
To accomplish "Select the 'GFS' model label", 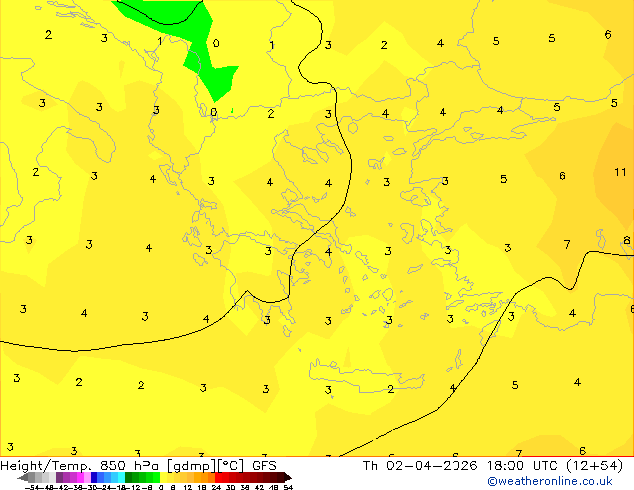I will 264,466.
